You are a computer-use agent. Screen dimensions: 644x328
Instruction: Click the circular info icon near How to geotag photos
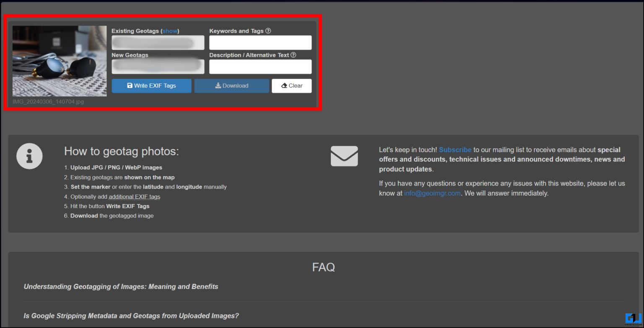pyautogui.click(x=29, y=156)
